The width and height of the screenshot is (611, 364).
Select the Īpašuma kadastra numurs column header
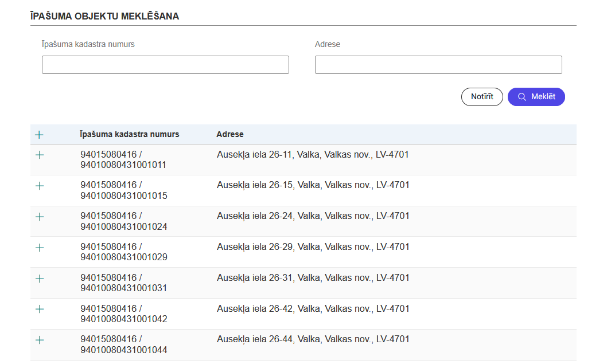130,134
